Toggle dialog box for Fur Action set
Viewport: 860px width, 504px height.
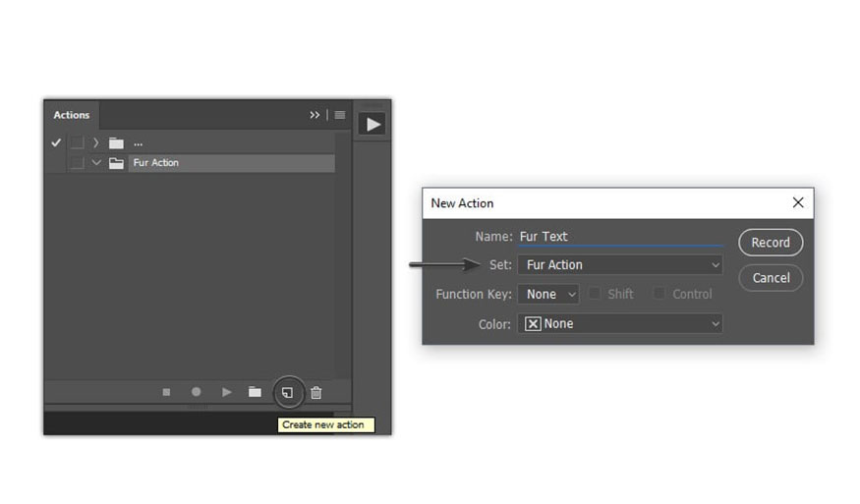point(76,163)
